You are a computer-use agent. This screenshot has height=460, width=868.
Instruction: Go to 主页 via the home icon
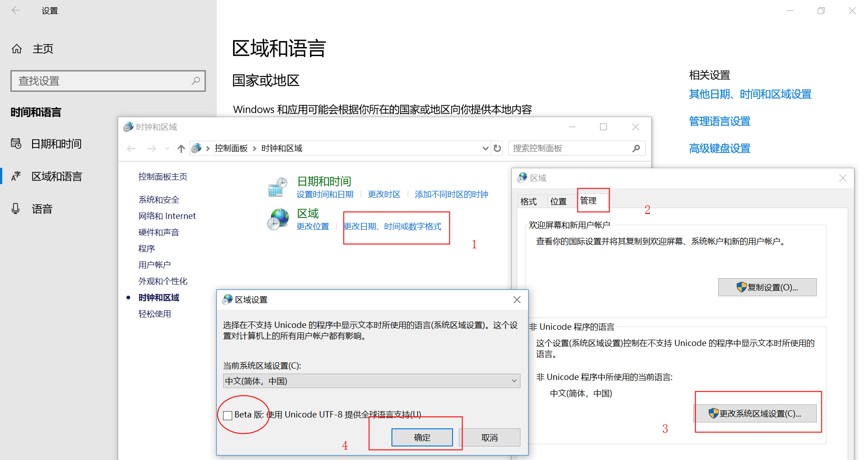(x=16, y=48)
